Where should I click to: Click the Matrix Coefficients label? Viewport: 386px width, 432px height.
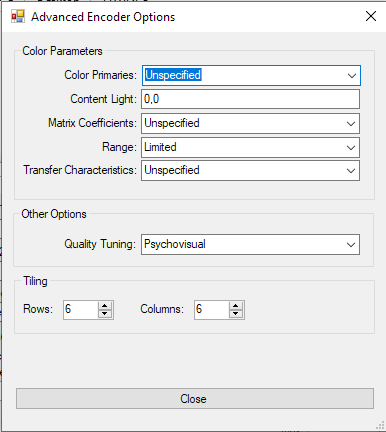coord(92,123)
